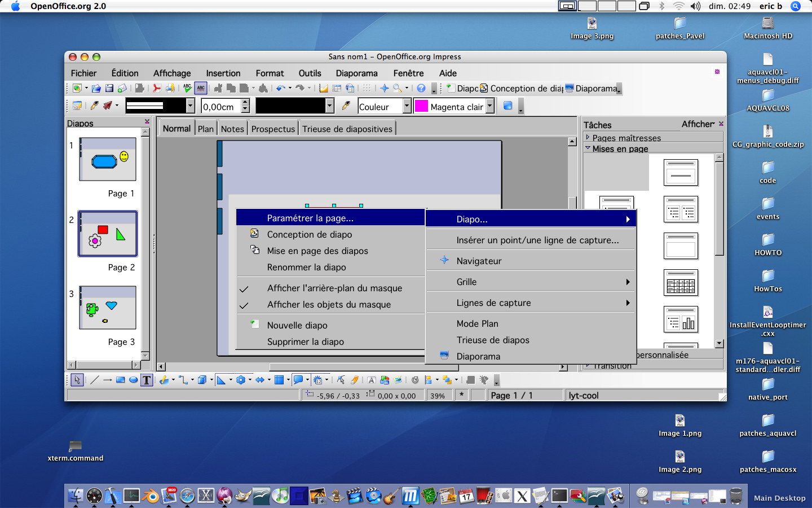This screenshot has width=812, height=508.
Task: Toggle the grid display icon
Action: 367,89
